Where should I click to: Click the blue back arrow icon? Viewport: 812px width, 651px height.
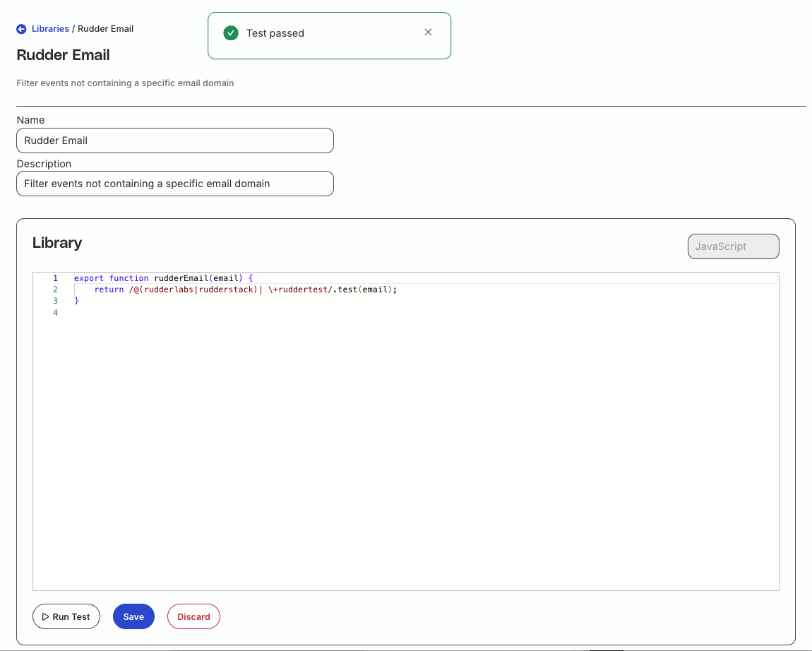(x=21, y=29)
